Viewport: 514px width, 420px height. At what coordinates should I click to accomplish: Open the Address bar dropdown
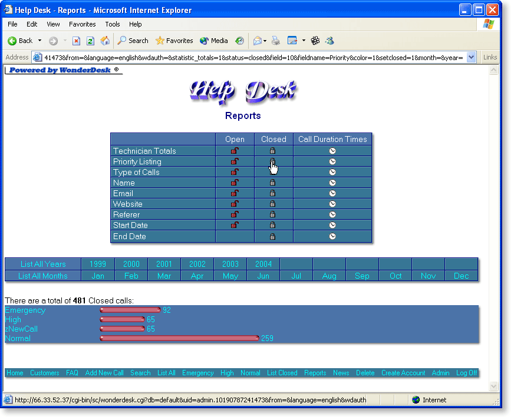pyautogui.click(x=471, y=57)
